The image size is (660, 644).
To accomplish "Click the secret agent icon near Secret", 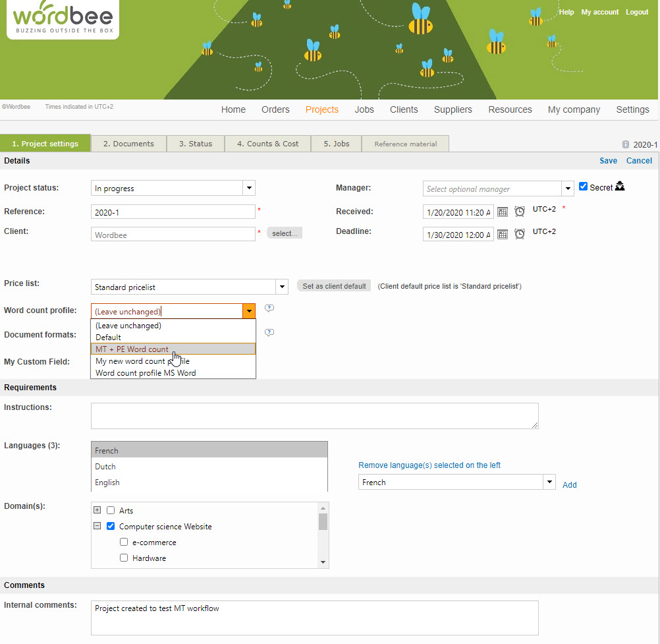I will point(620,187).
